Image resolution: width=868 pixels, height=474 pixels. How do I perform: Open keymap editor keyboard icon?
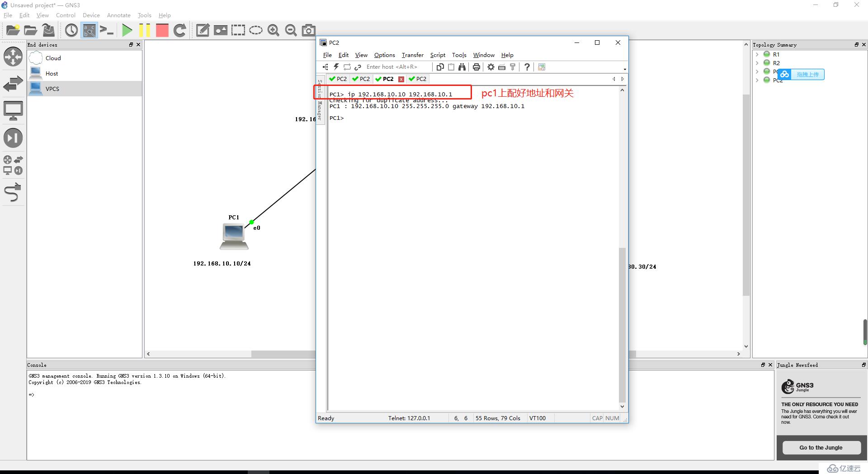[x=501, y=67]
